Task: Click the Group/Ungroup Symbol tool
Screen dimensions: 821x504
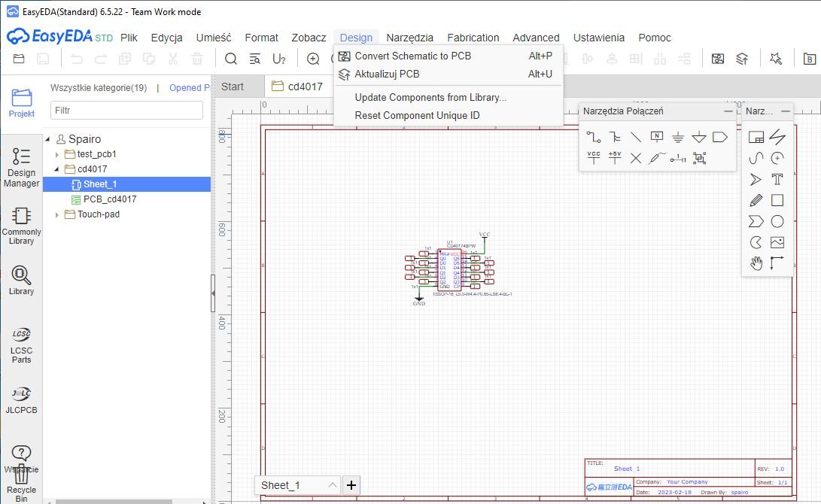Action: pos(700,158)
